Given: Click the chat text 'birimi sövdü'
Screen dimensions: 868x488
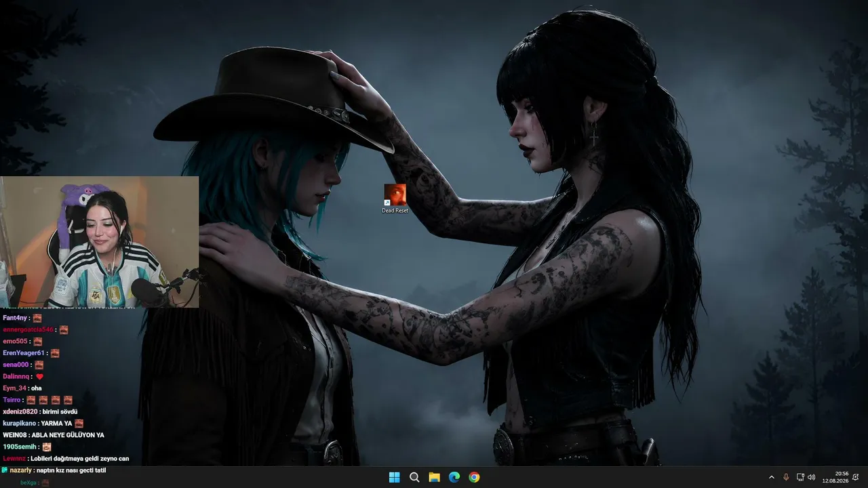Looking at the screenshot, I should (x=60, y=412).
